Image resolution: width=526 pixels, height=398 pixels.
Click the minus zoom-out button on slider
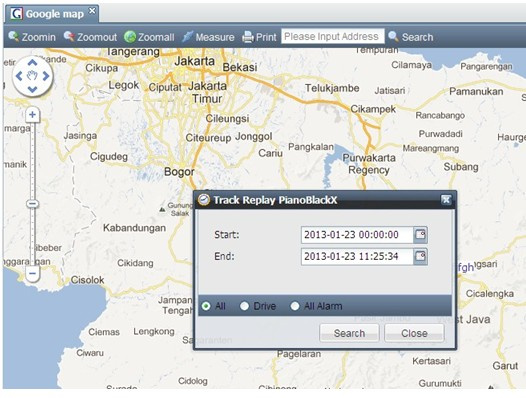[x=32, y=273]
